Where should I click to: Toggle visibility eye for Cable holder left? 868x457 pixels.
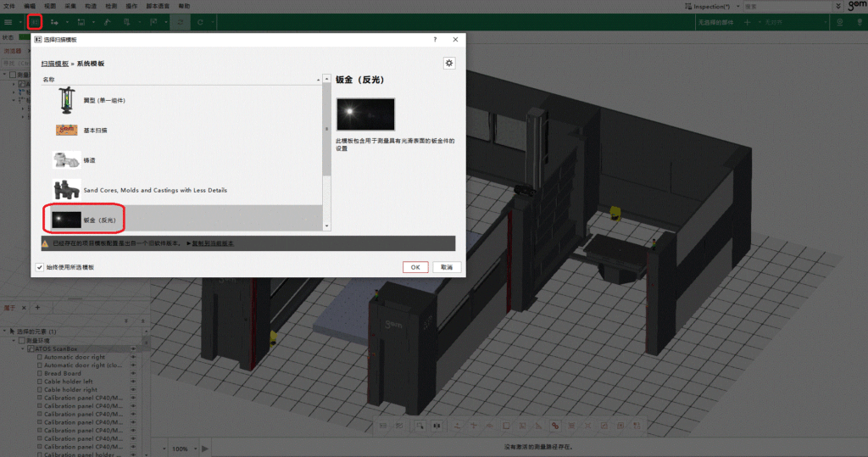coord(133,382)
